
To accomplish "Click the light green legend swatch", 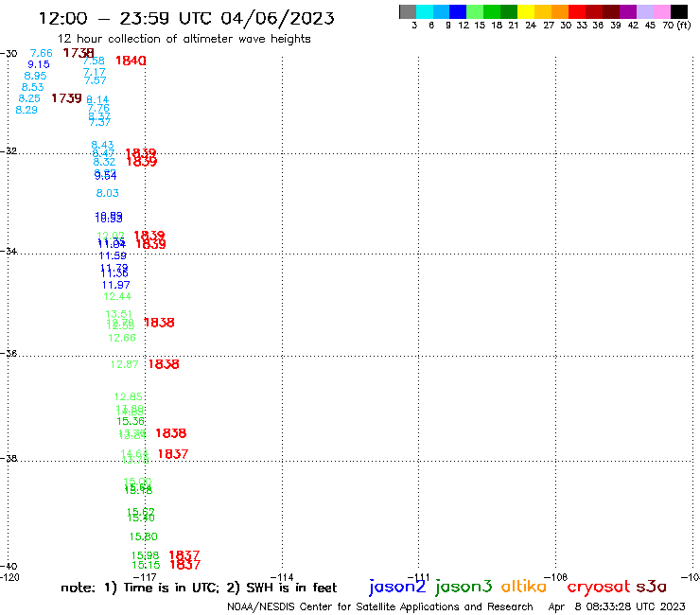I will 475,11.
